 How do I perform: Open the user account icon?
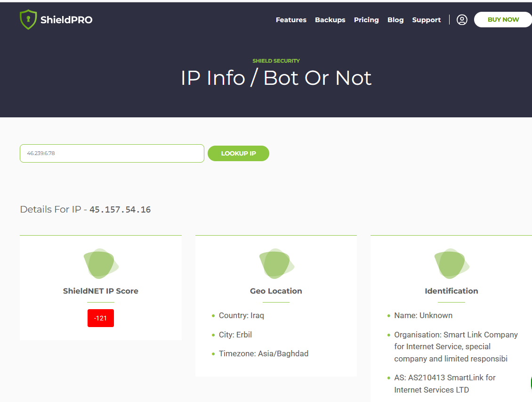tap(462, 20)
